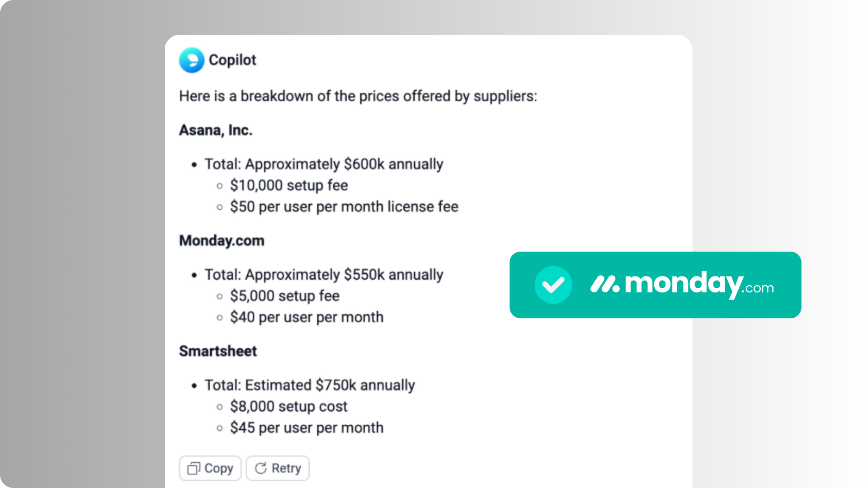Image resolution: width=868 pixels, height=488 pixels.
Task: Click the bullet marker beside Smartsheet's total
Action: (194, 385)
